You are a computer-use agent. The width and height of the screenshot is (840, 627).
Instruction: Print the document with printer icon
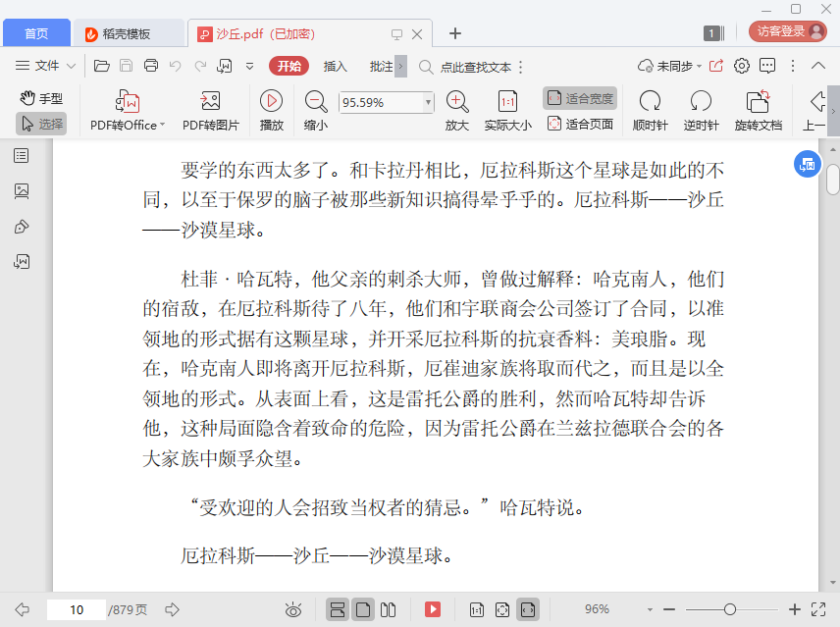coord(151,66)
